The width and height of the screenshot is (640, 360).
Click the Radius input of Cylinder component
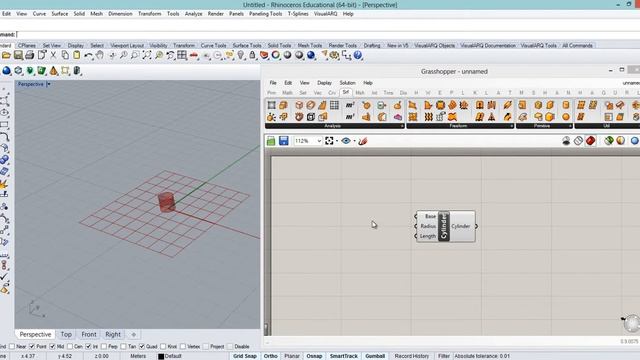coord(428,226)
